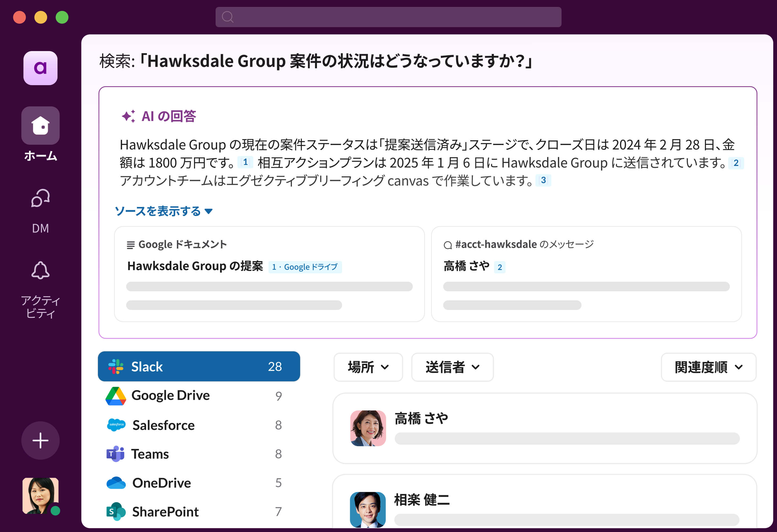Open the DM section
The image size is (777, 532).
(x=40, y=207)
